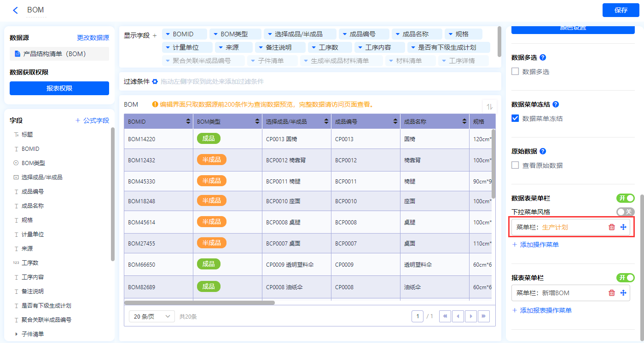The height and width of the screenshot is (343, 644).
Task: Turn on the 下拉菜单风格 switch
Action: point(625,212)
